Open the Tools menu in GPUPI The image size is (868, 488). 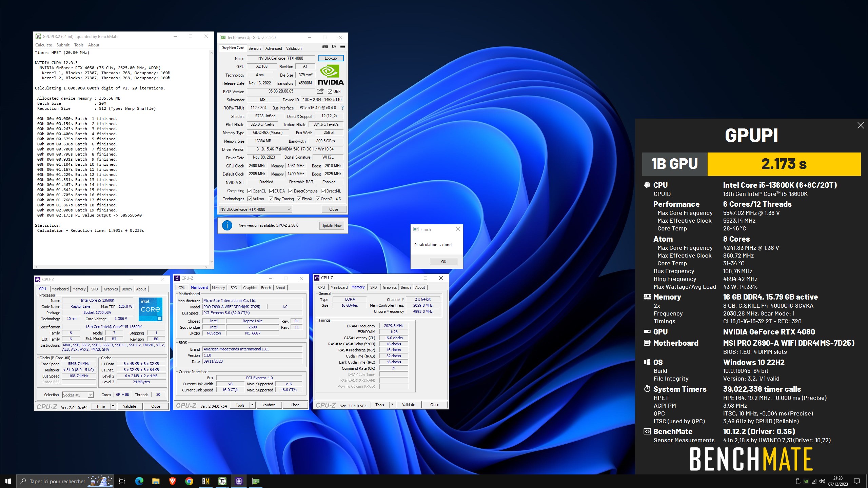click(x=79, y=45)
